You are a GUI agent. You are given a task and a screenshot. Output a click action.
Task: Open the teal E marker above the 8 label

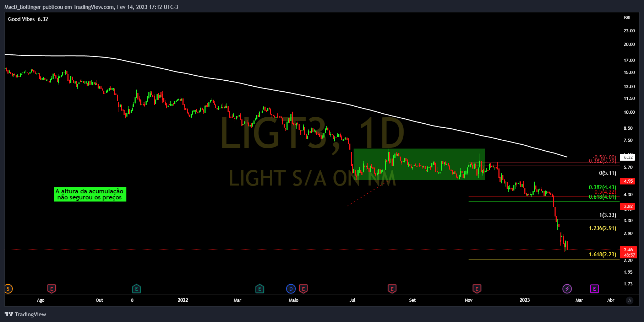click(x=136, y=289)
